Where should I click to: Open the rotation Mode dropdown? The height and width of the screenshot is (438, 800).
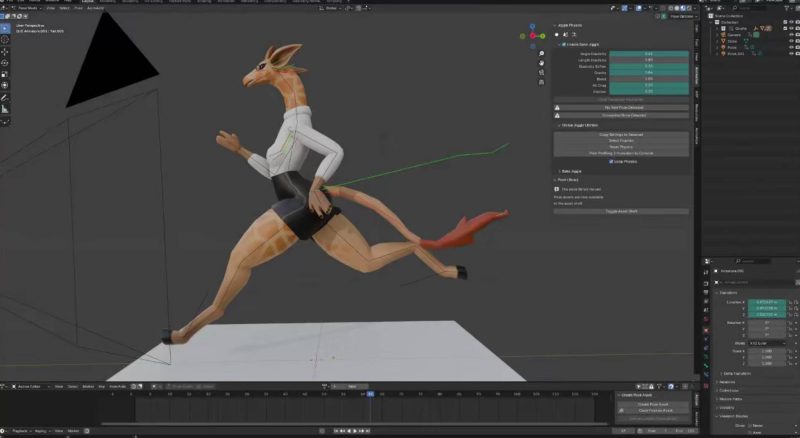click(767, 343)
